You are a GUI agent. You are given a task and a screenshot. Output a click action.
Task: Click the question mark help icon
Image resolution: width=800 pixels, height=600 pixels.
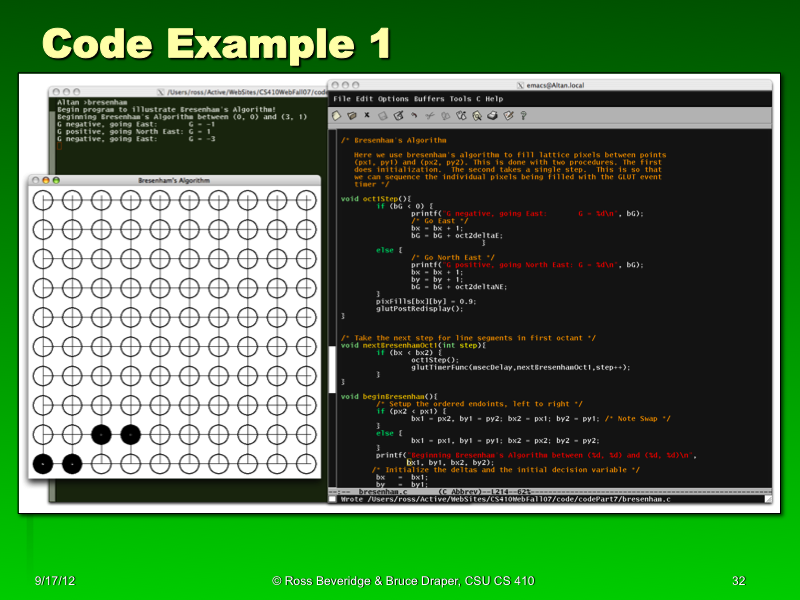523,116
